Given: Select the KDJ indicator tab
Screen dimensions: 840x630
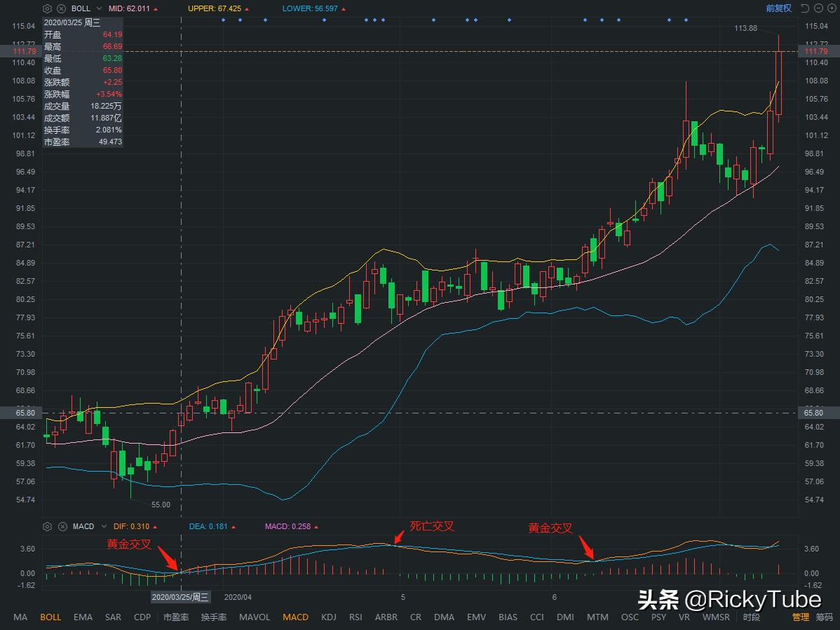Looking at the screenshot, I should point(329,617).
